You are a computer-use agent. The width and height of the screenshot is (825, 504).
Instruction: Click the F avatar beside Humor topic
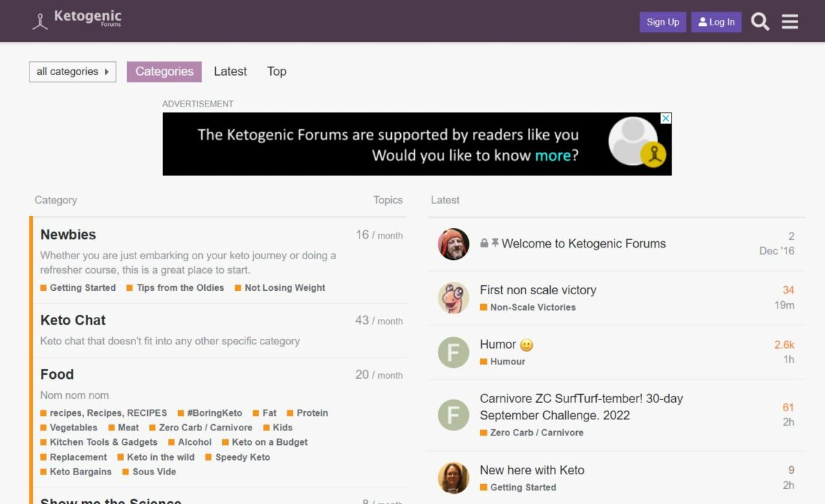[x=453, y=353]
